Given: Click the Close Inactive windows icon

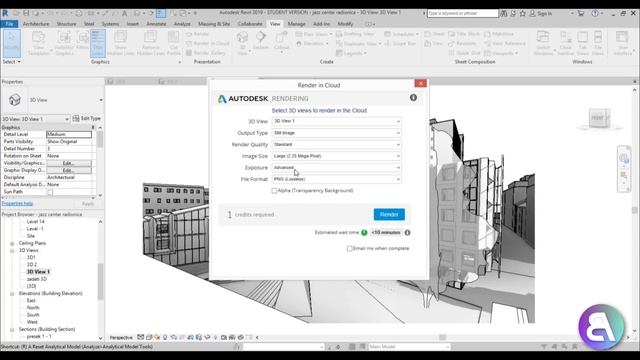Looking at the screenshot, I should pyautogui.click(x=566, y=43).
